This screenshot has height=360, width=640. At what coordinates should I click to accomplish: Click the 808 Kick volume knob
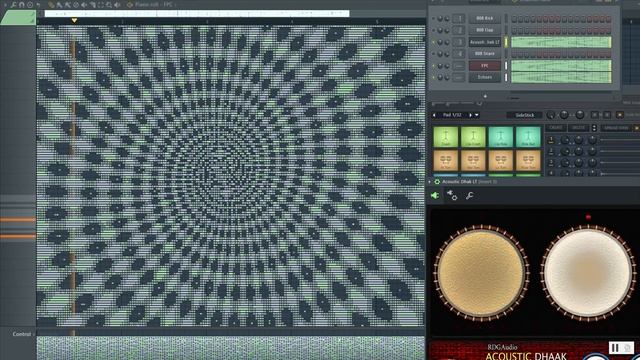coord(447,19)
